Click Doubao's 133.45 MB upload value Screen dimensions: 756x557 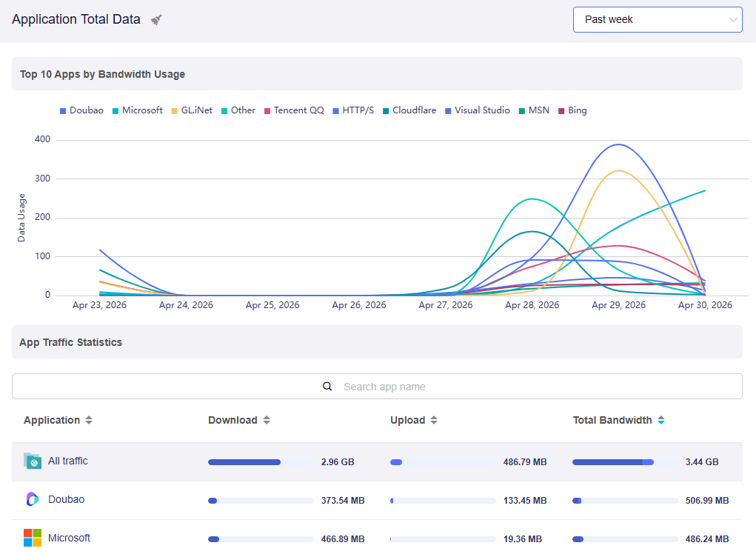coord(525,501)
